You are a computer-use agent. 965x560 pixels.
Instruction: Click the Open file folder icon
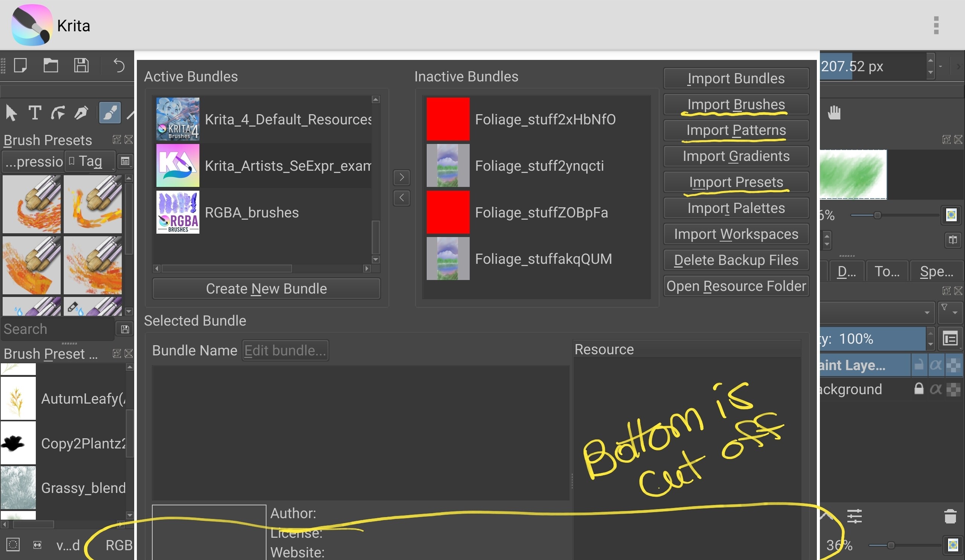pos(51,66)
